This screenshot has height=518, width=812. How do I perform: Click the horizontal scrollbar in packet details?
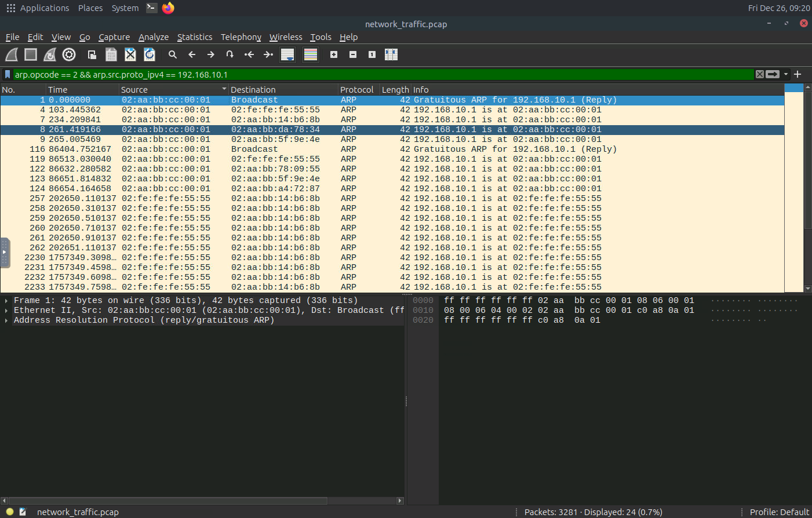pos(168,501)
